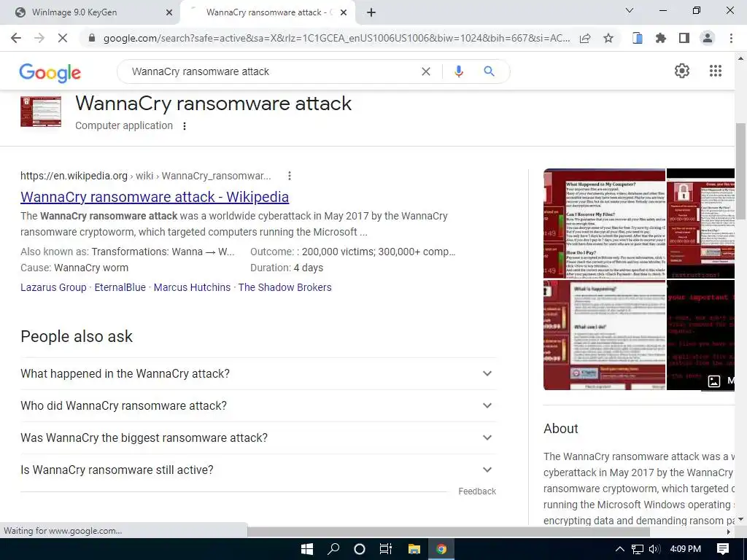Open the Chrome profile avatar menu
This screenshot has height=560, width=747.
click(708, 38)
